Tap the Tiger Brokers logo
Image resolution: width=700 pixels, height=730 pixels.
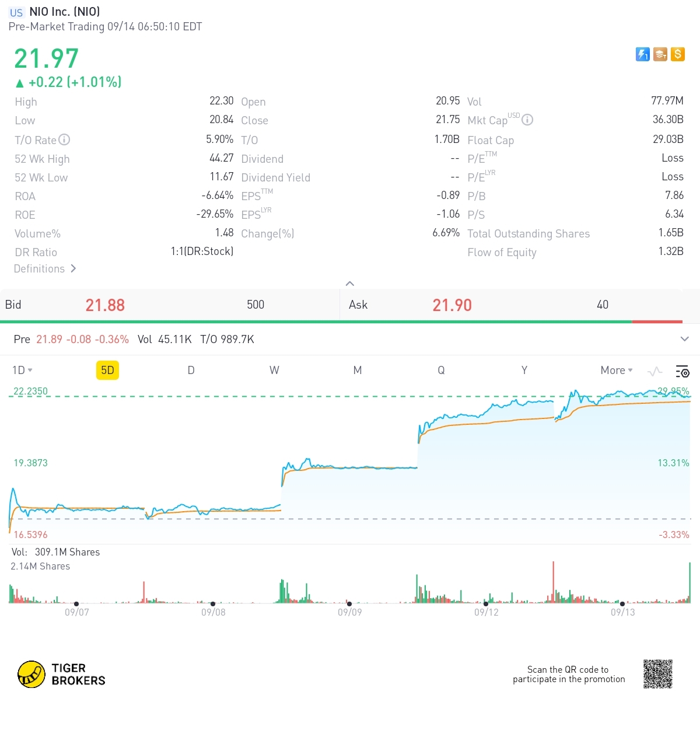pos(61,674)
